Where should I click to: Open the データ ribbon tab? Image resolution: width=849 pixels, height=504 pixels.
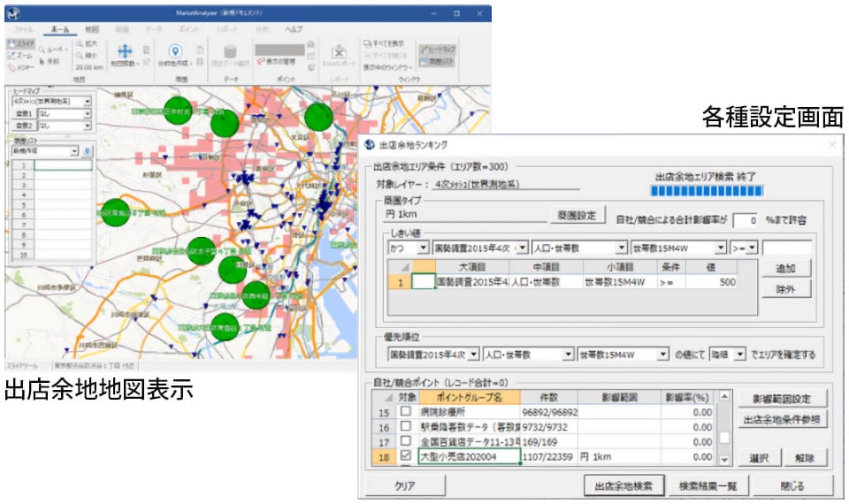pyautogui.click(x=153, y=29)
